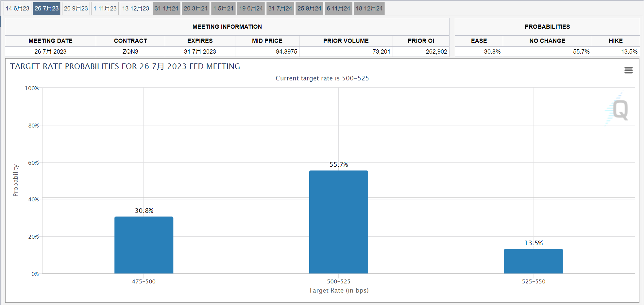Open the 31 1月24 meeting tab

pos(166,8)
